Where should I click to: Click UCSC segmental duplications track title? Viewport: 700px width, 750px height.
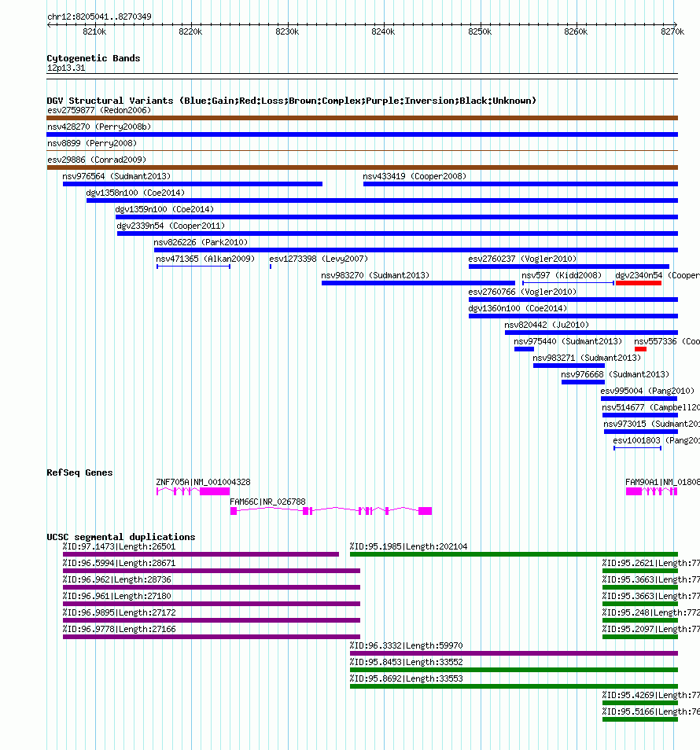pos(121,537)
